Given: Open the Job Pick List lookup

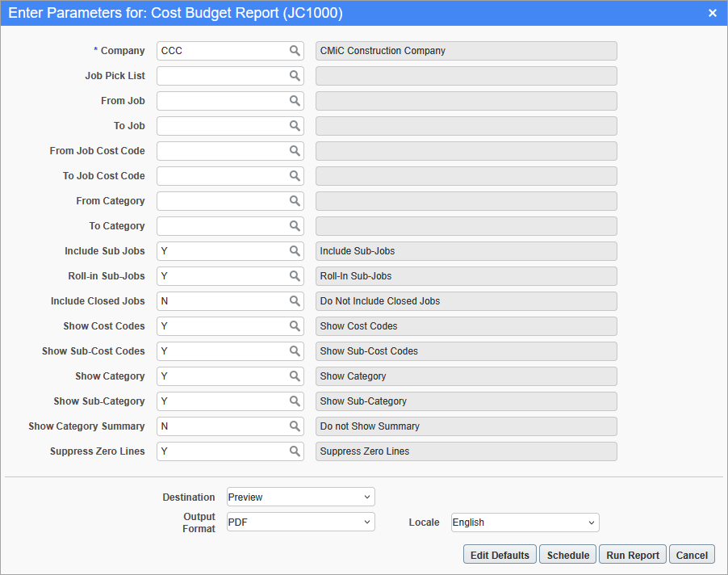Looking at the screenshot, I should pos(295,75).
